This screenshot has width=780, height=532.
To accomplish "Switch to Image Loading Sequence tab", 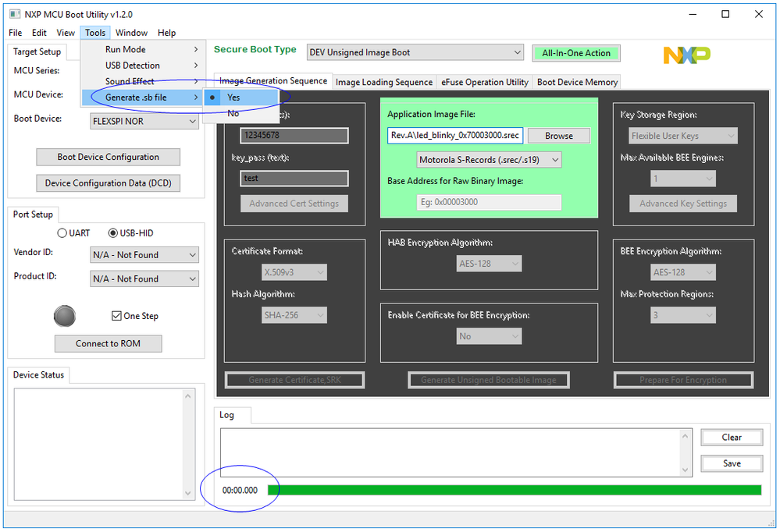I will click(x=384, y=83).
